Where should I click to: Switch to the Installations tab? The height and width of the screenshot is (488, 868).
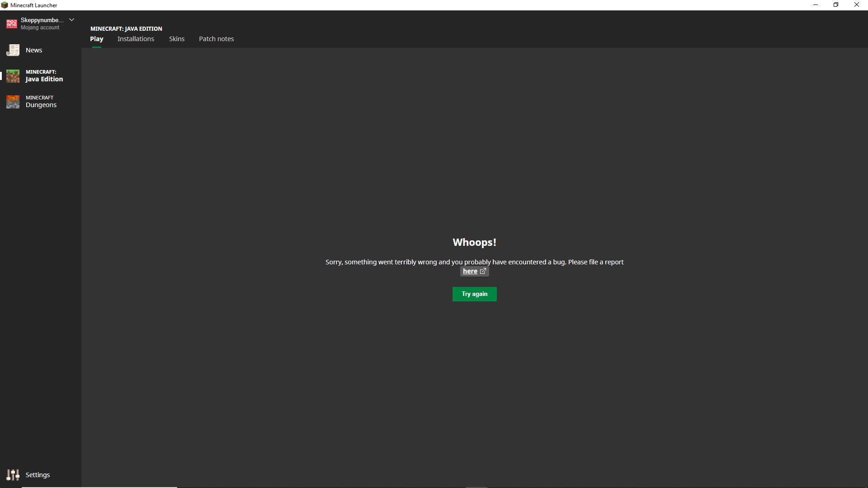click(x=136, y=39)
